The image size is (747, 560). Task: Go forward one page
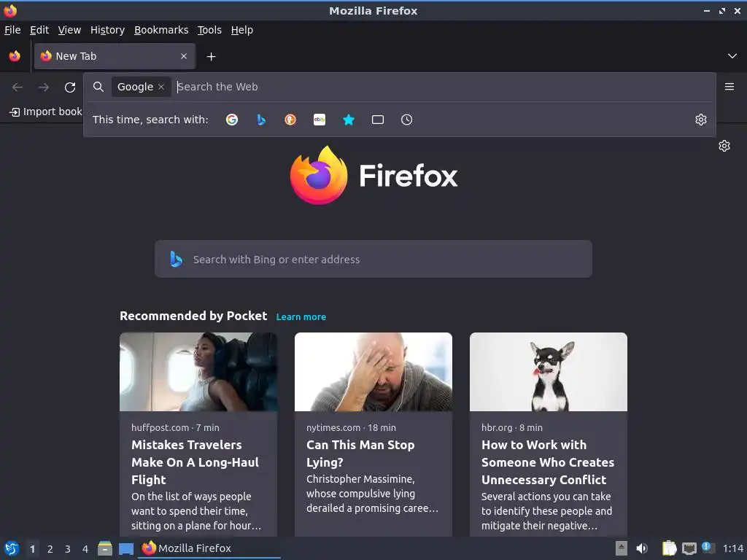(x=44, y=87)
